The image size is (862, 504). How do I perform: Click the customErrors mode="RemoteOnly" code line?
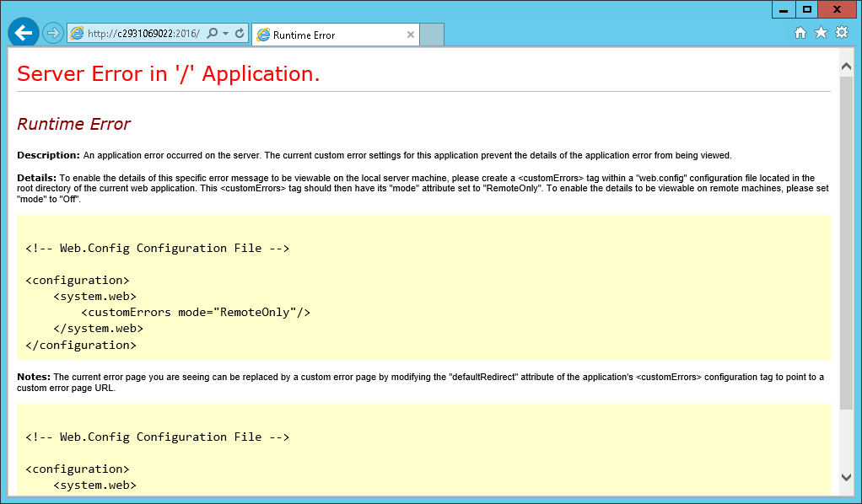[196, 313]
